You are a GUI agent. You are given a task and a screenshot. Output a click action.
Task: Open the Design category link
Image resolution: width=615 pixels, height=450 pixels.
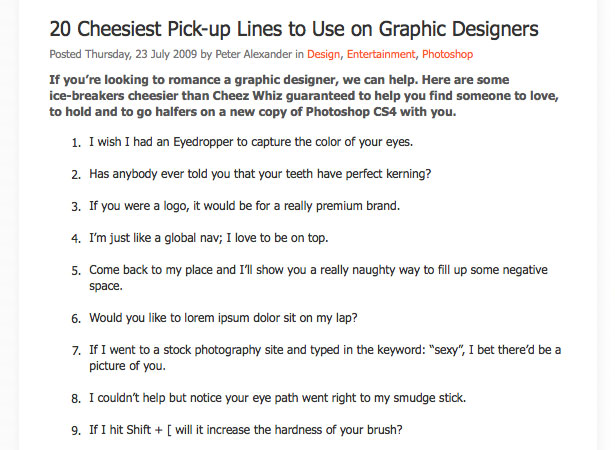323,54
